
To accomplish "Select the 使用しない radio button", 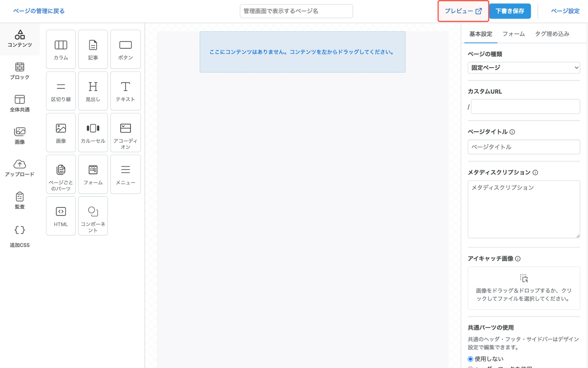I will [470, 358].
